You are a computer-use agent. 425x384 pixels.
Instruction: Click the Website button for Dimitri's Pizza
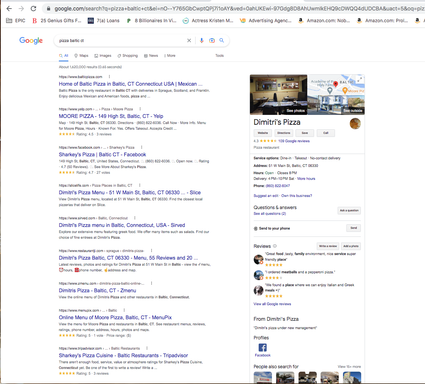263,133
